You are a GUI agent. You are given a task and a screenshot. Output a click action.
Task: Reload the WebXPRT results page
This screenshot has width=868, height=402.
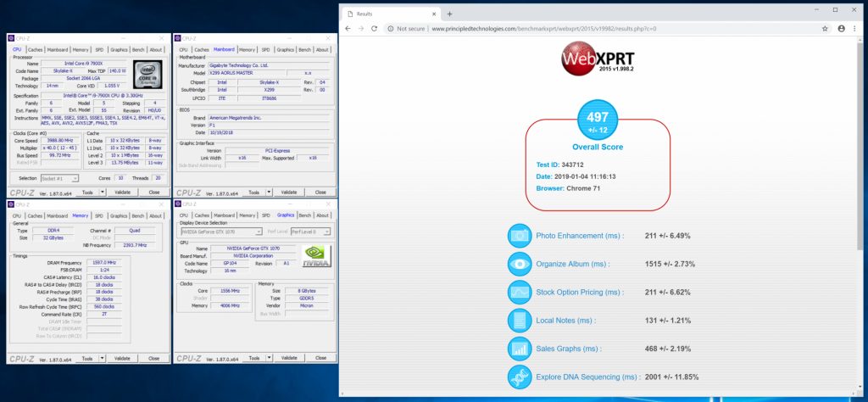pyautogui.click(x=376, y=28)
